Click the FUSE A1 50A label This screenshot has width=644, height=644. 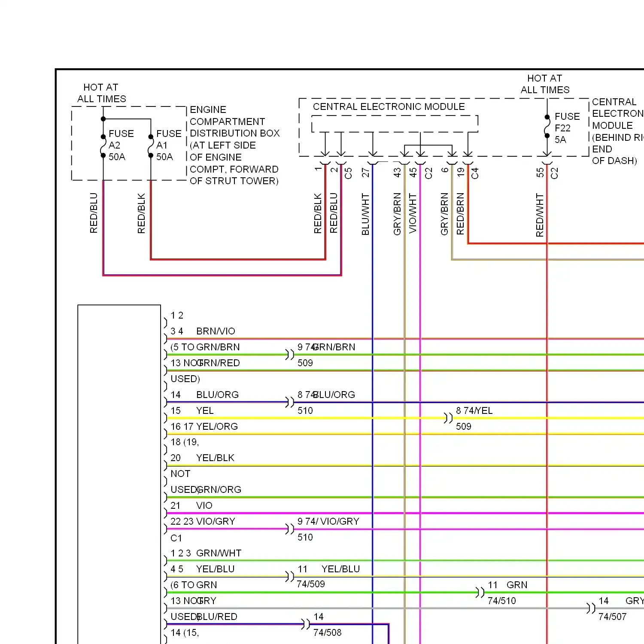point(169,145)
